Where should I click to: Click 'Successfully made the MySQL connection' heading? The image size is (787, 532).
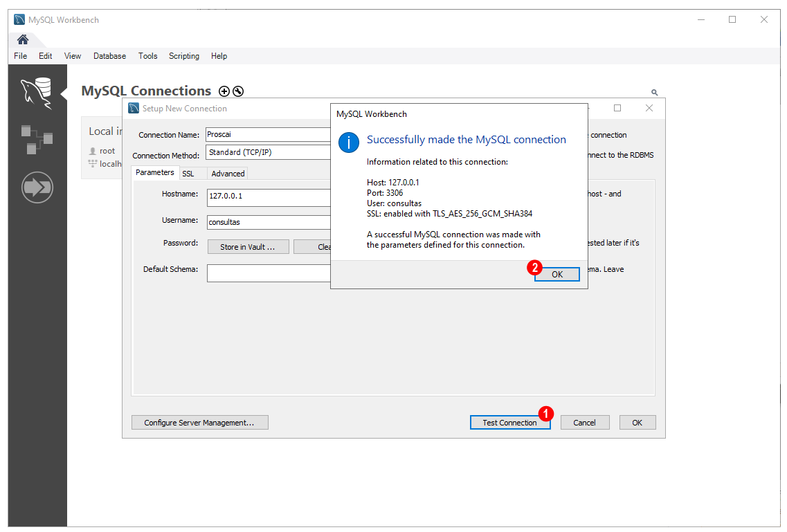(467, 140)
